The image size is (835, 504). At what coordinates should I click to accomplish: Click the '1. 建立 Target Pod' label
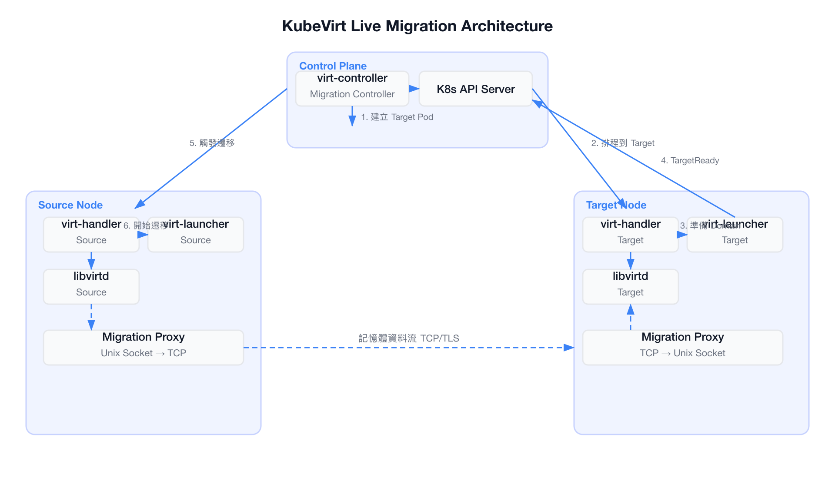(x=397, y=117)
